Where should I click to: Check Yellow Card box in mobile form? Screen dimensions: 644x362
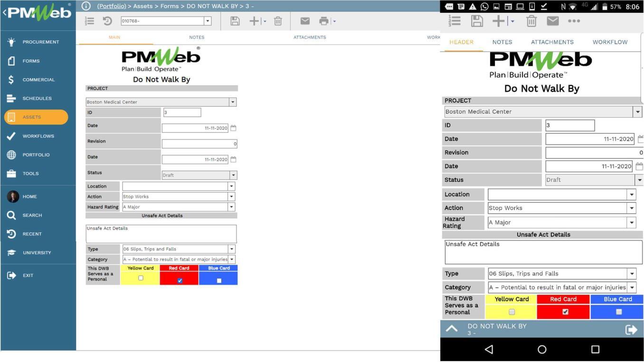coord(511,312)
